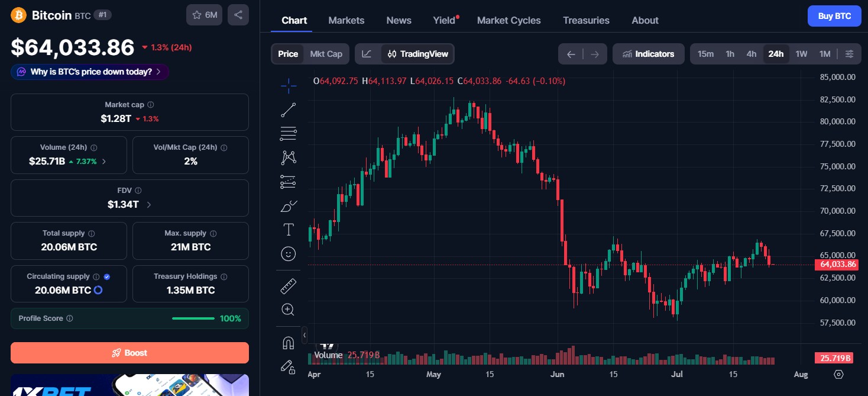Show info tooltip for FDV
This screenshot has width=868, height=396.
point(138,191)
